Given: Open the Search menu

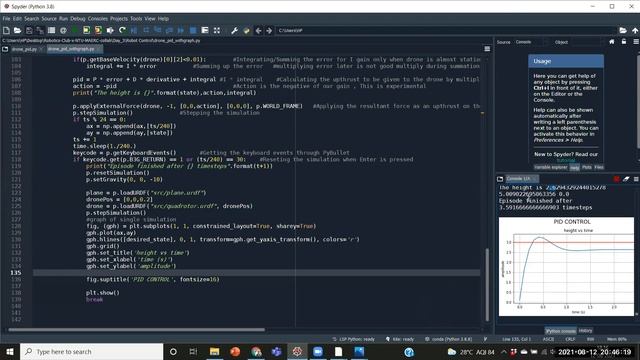Looking at the screenshot, I should (31, 19).
